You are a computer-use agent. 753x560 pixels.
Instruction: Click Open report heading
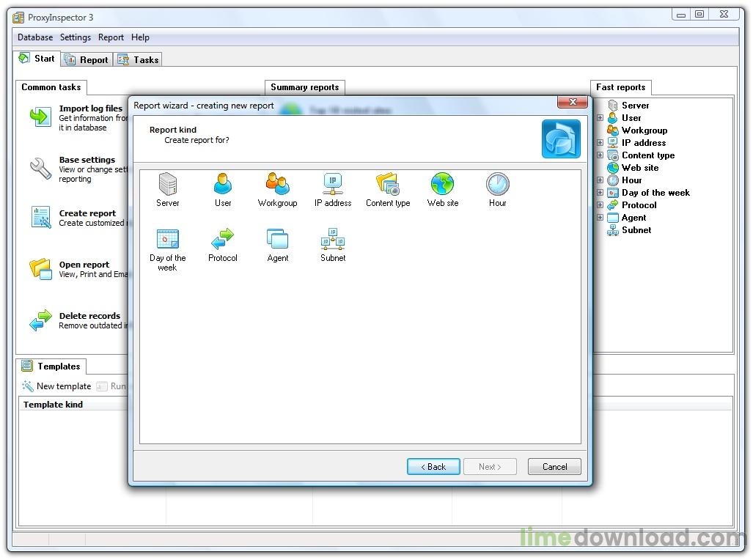pos(84,265)
